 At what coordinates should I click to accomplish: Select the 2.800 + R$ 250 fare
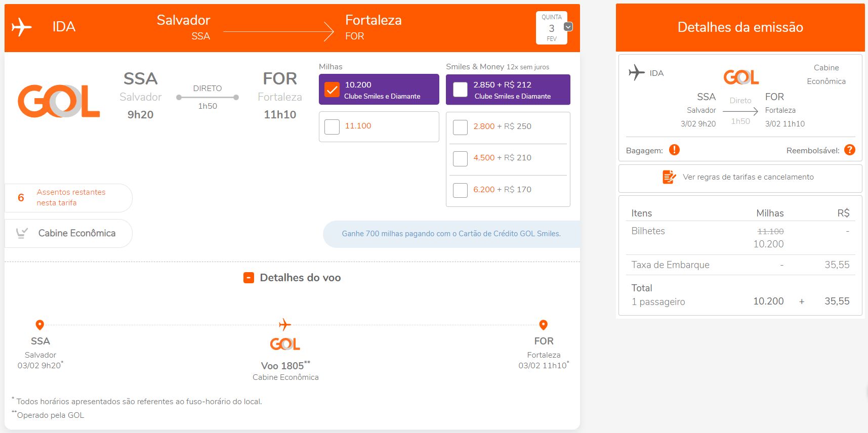[x=460, y=127]
